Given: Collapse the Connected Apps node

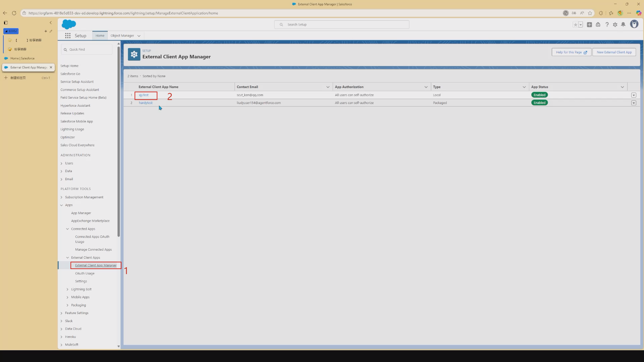Looking at the screenshot, I should click(67, 229).
